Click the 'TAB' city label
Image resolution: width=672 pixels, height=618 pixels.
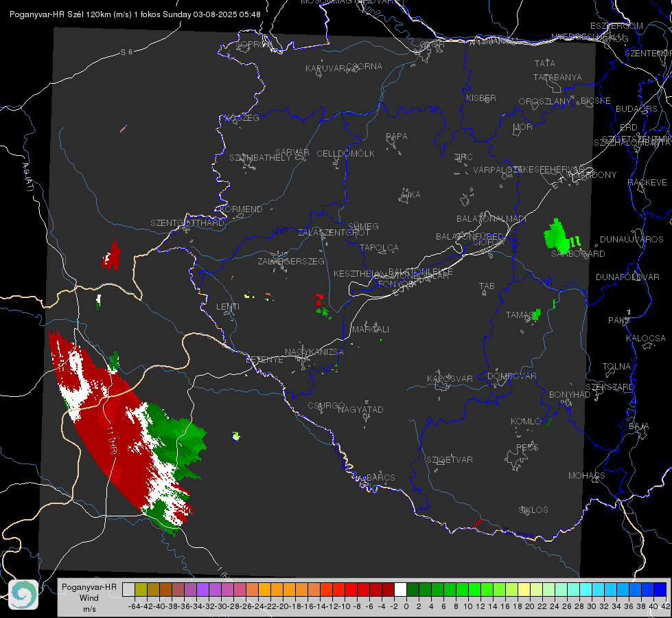487,286
